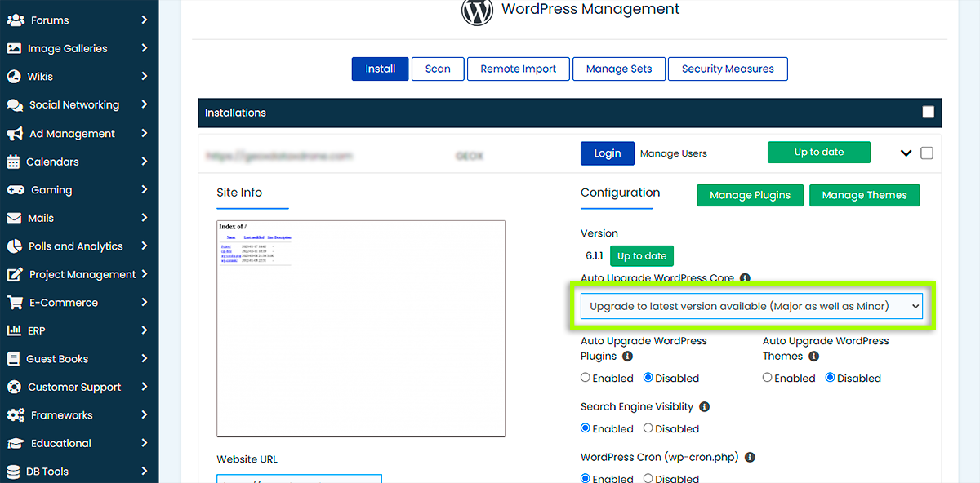Check the Installations header select-all checkbox
The height and width of the screenshot is (483, 980).
click(x=928, y=113)
